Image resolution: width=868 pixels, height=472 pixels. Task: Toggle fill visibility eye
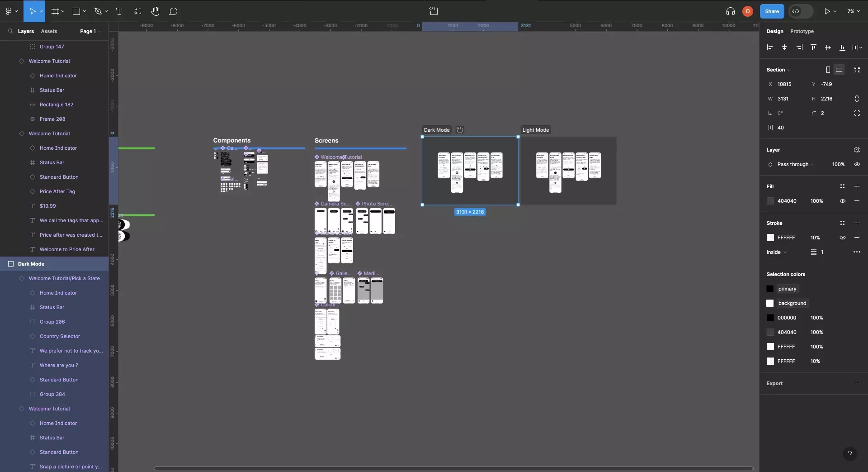tap(842, 201)
